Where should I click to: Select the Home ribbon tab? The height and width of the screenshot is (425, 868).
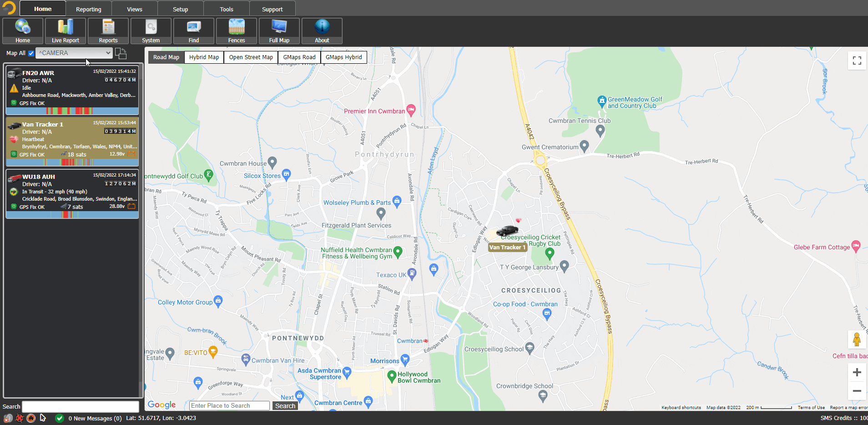(x=43, y=9)
